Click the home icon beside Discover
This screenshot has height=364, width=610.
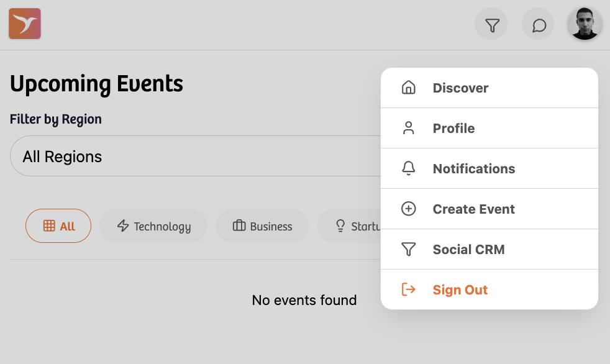408,88
